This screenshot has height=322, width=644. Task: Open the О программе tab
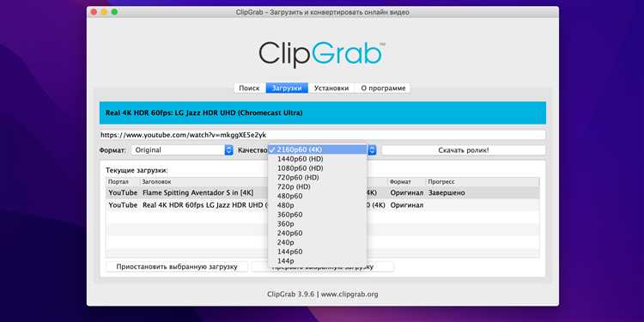click(x=383, y=88)
